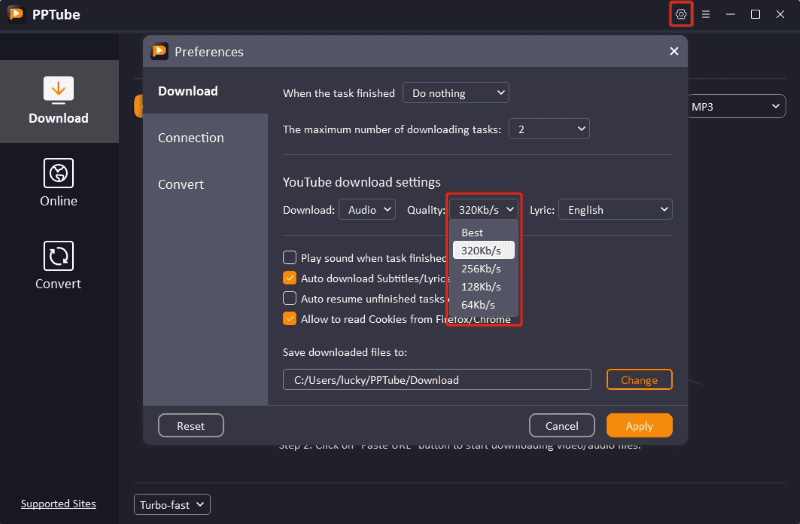Click the PPTube logo in title bar
The height and width of the screenshot is (524, 800).
16,14
